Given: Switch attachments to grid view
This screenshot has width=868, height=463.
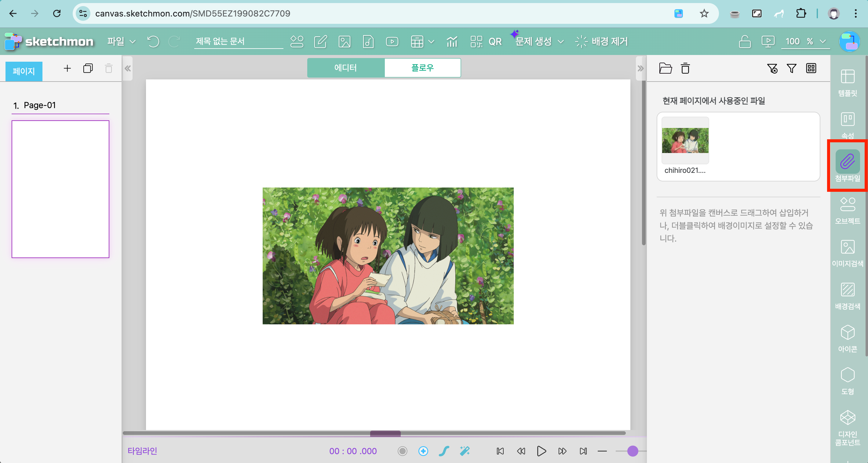Looking at the screenshot, I should coord(811,68).
